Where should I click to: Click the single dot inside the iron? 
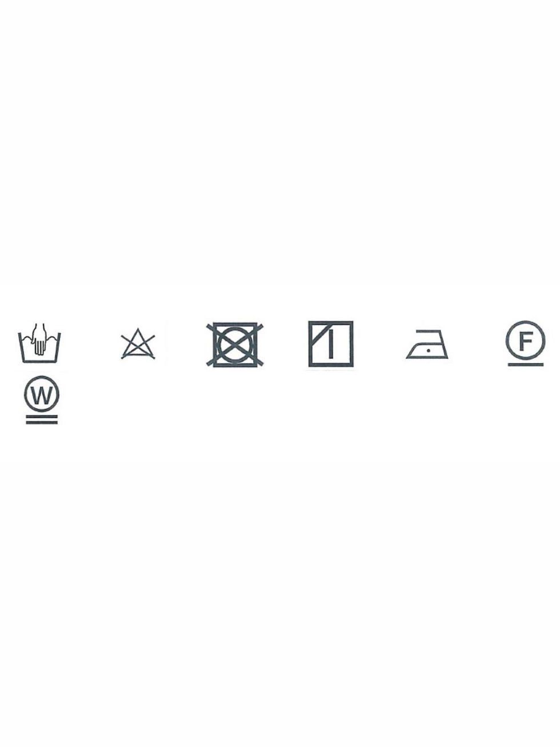(427, 349)
